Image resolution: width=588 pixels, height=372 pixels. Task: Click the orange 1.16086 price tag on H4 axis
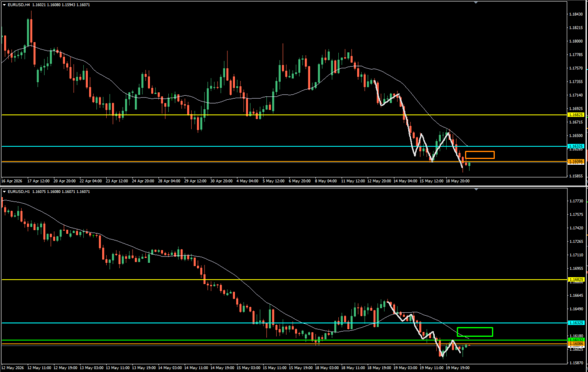point(576,162)
